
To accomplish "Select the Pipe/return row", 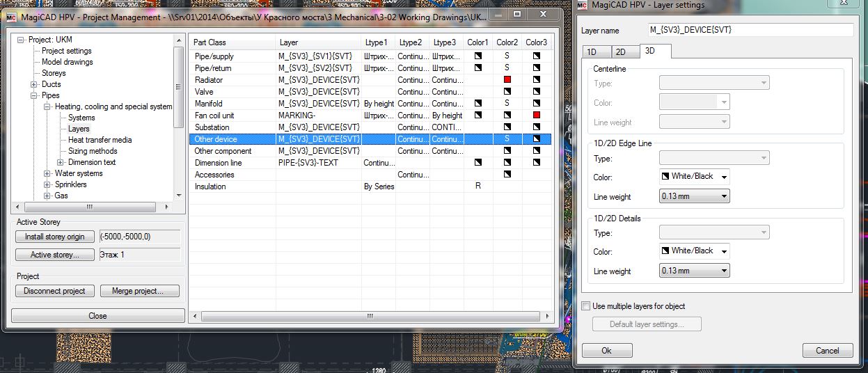I will tap(370, 68).
